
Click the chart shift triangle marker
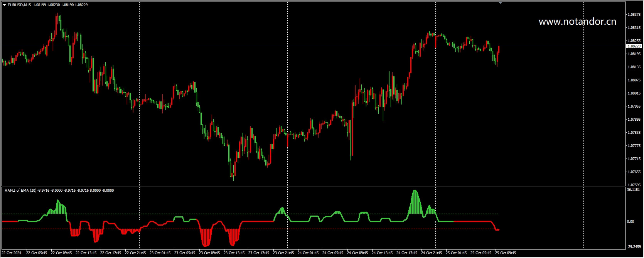(500, 3)
